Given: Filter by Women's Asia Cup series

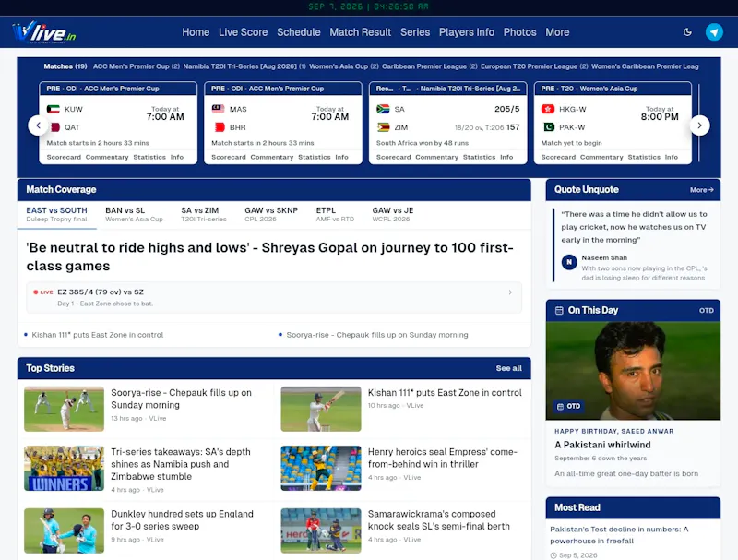Looking at the screenshot, I should point(344,66).
